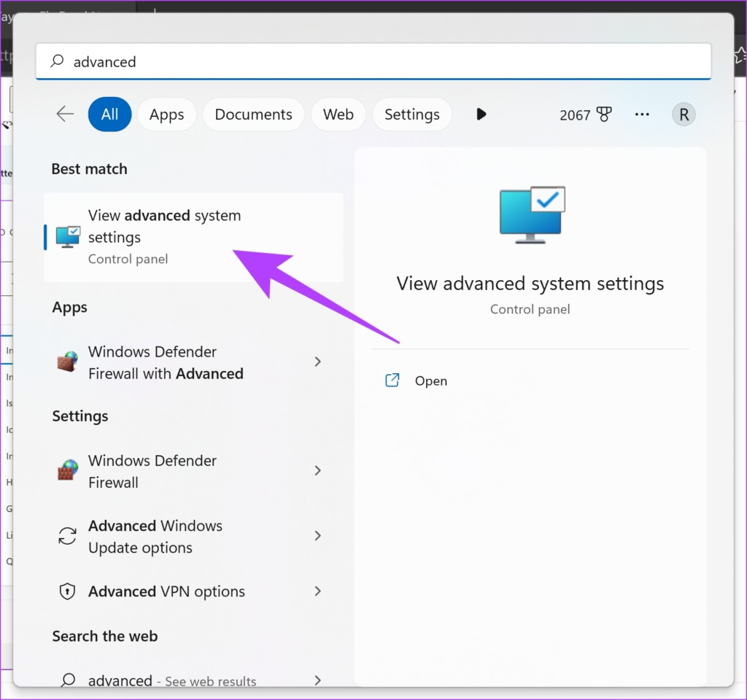This screenshot has height=700, width=747.
Task: Click the monitor icon beside View advanced system settings
Action: point(68,236)
